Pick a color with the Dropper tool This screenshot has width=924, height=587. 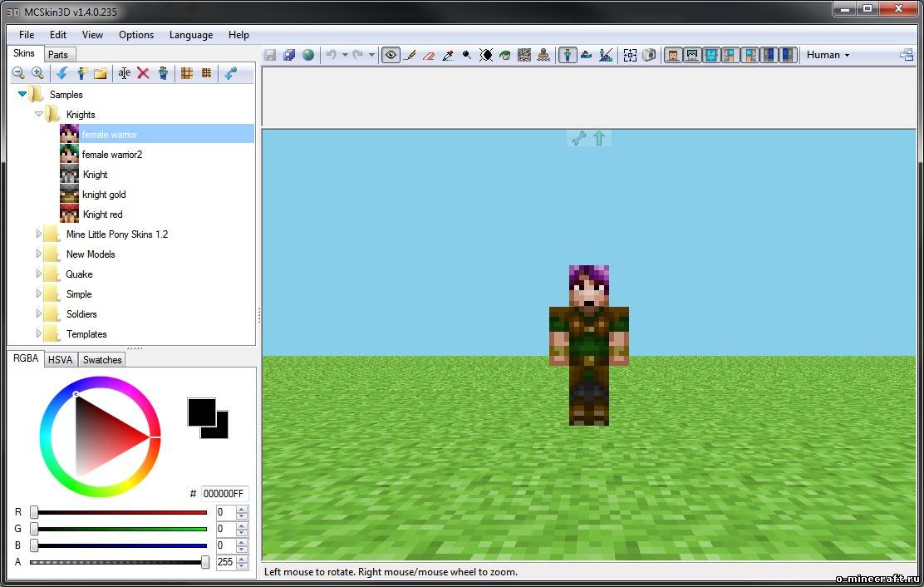447,55
